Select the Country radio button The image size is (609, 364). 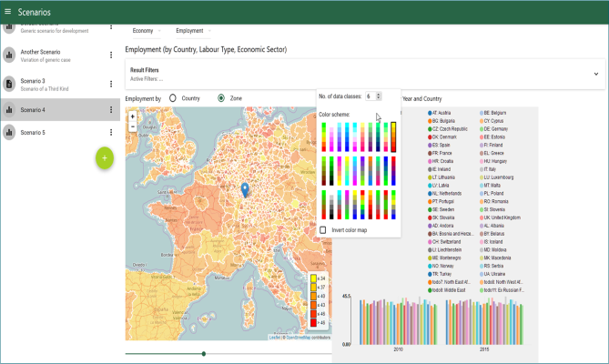(x=173, y=98)
